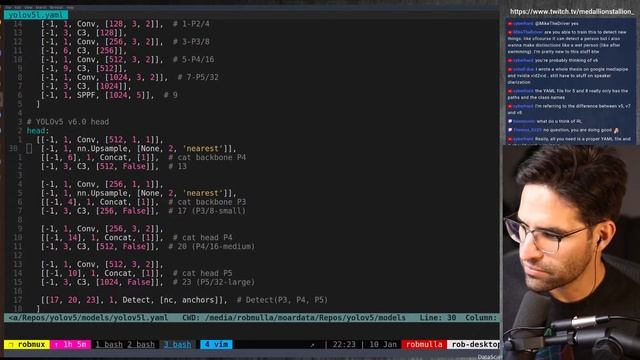640x360 pixels.
Task: Click the '[17, 20, 23]' layer list
Action: pyautogui.click(x=72, y=300)
